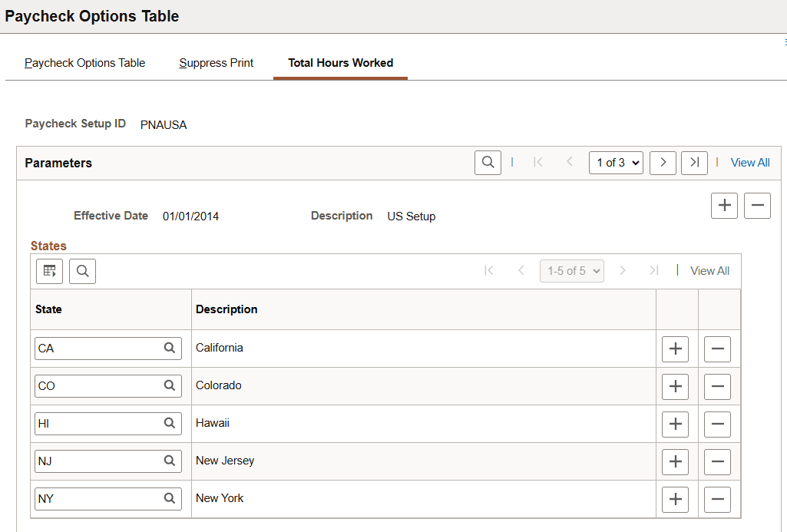
Task: Expand the Total Hours Worked tab
Action: click(x=340, y=63)
